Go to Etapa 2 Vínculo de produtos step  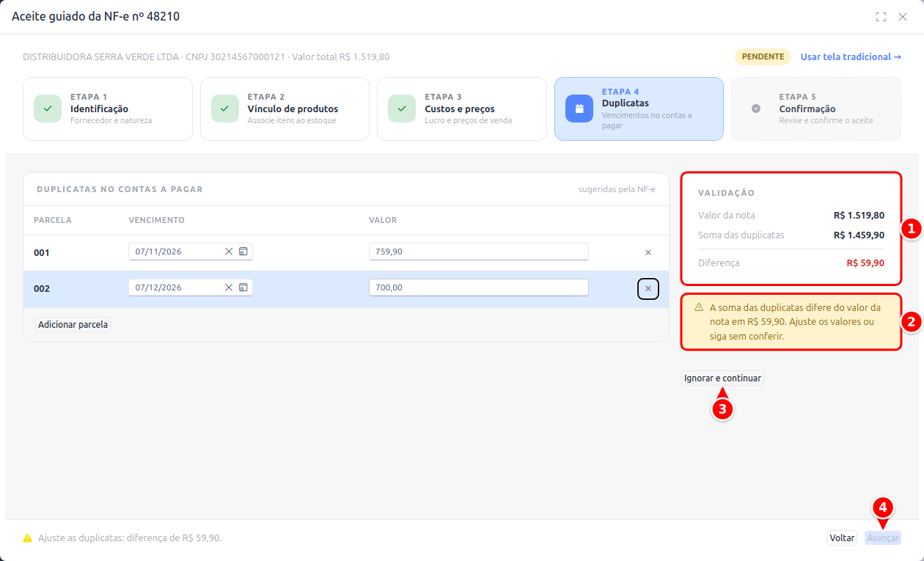pyautogui.click(x=285, y=109)
